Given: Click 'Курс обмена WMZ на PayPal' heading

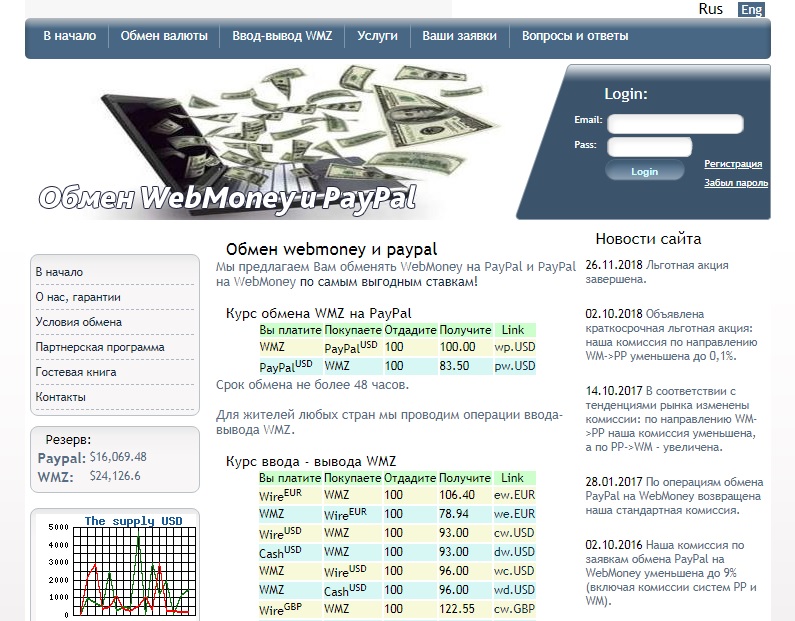Looking at the screenshot, I should pyautogui.click(x=318, y=313).
